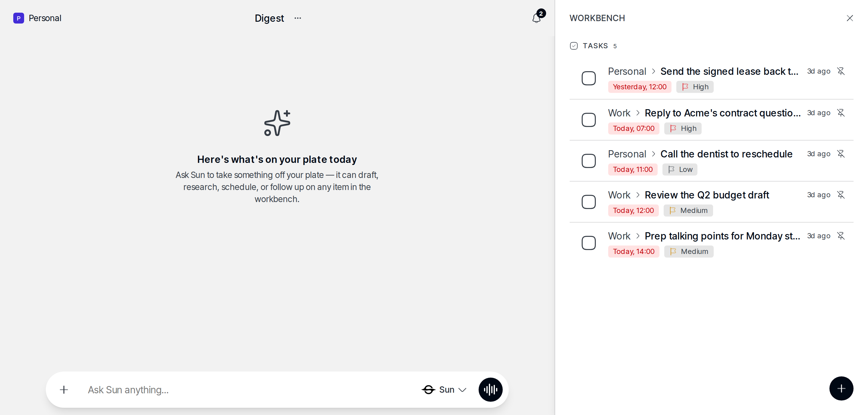
Task: Add a new item with the black plus button
Action: (x=841, y=388)
